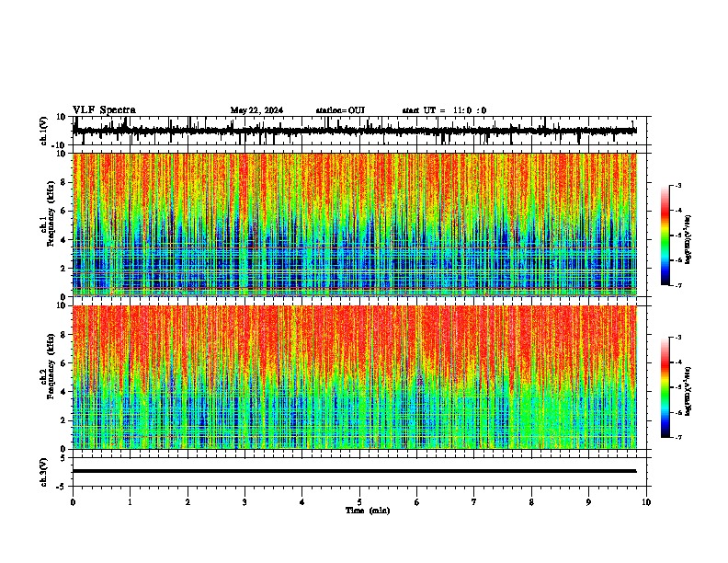Click the ch.1 waveform trace panel
This screenshot has height=563, width=728.
click(x=361, y=131)
